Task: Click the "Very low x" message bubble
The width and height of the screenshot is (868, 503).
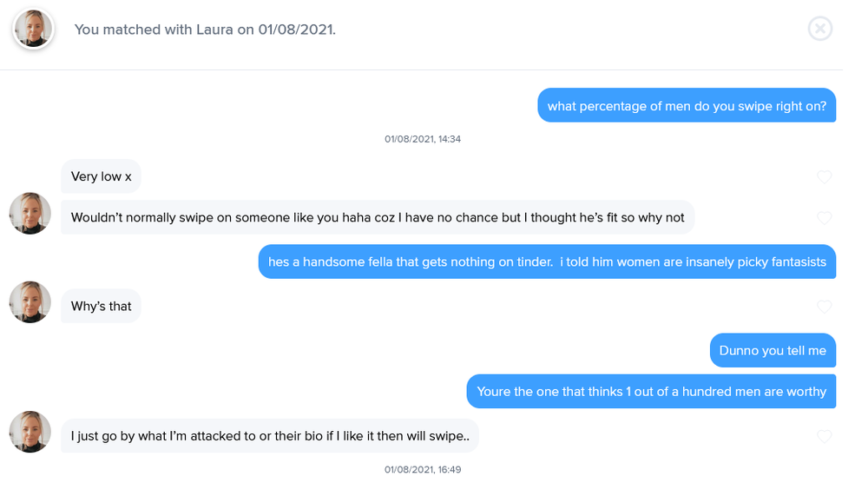Action: (101, 176)
